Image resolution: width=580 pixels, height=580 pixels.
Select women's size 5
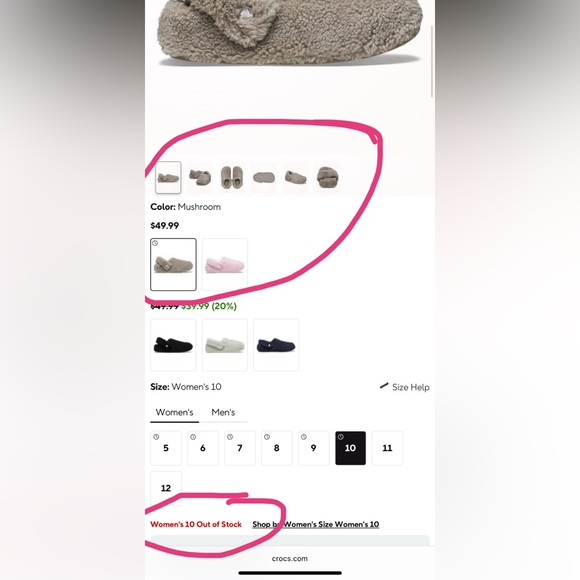coord(166,448)
